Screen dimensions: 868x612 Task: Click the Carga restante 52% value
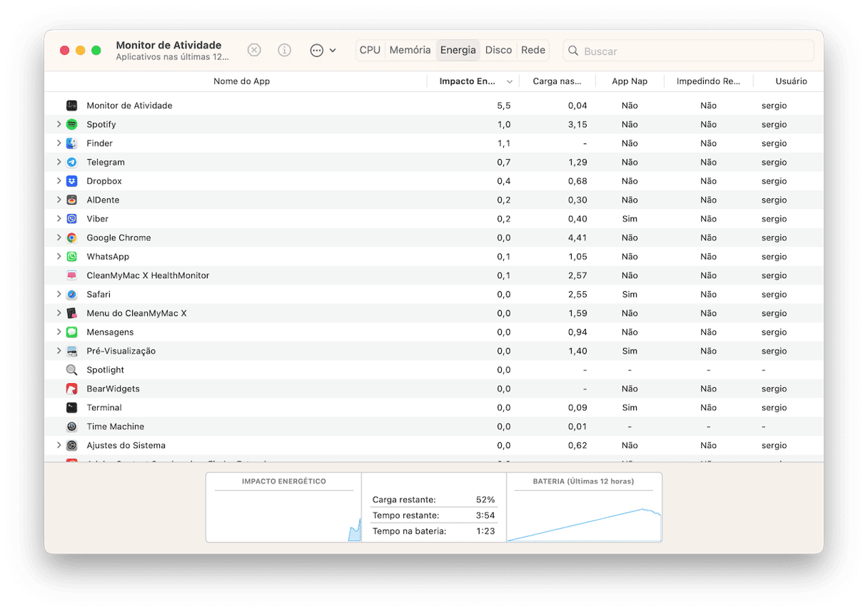click(485, 499)
